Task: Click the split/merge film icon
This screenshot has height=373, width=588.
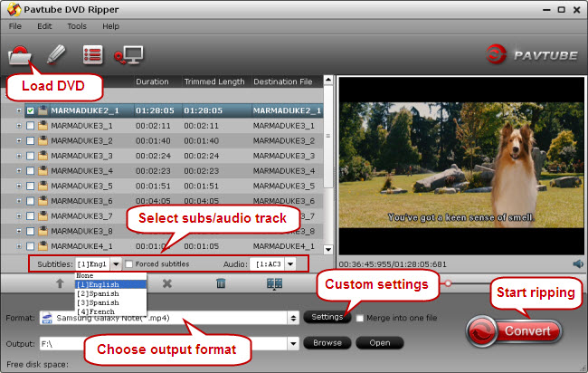Action: 274,283
